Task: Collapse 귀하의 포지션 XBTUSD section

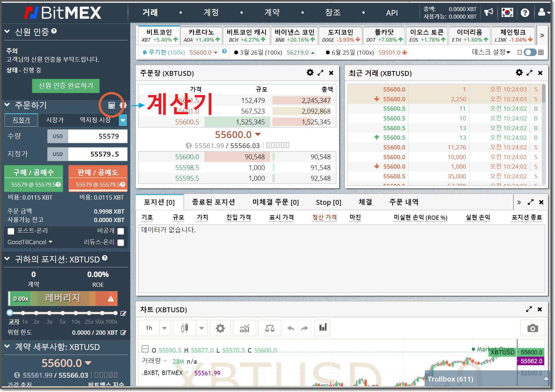Action: coord(7,259)
